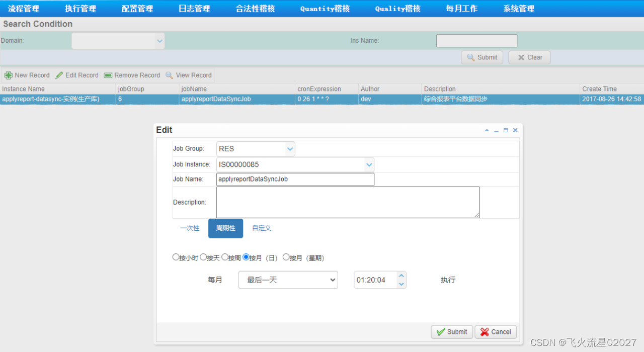Select the 按天 radio button

(x=203, y=257)
